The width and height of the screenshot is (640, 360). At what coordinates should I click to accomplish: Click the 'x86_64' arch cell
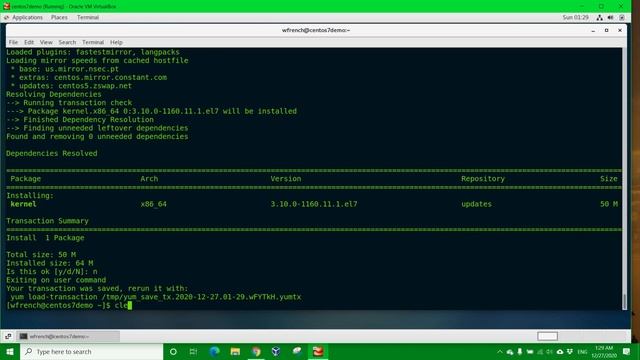(x=153, y=204)
